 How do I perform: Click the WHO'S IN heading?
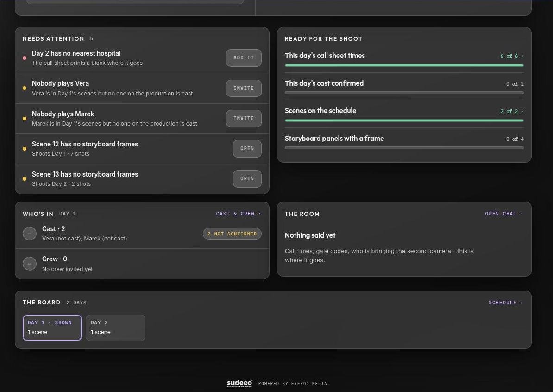coord(38,214)
